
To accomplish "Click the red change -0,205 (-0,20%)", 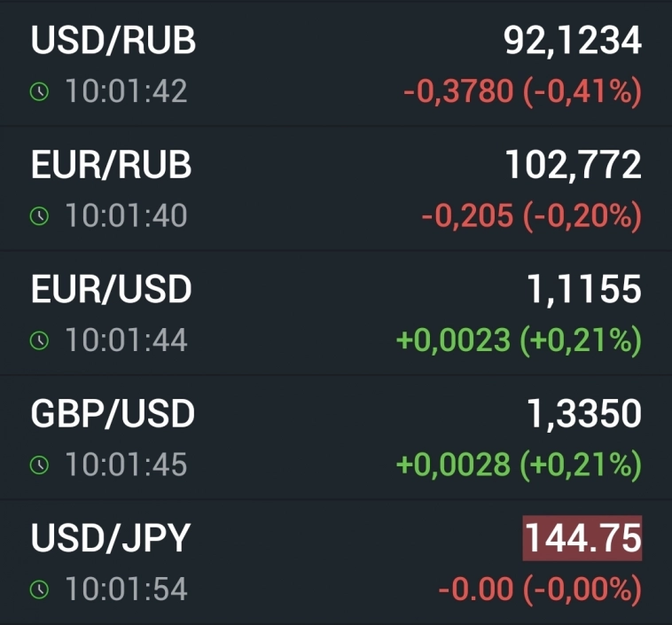I will (531, 215).
